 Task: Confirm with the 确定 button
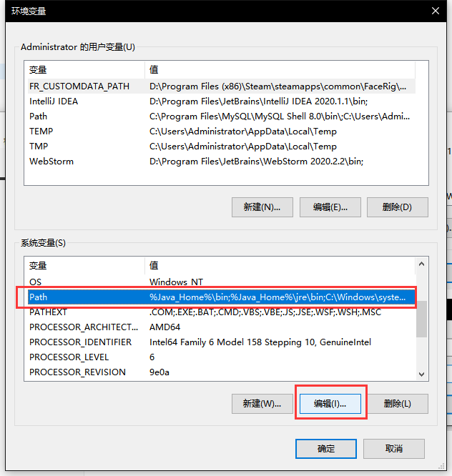326,449
